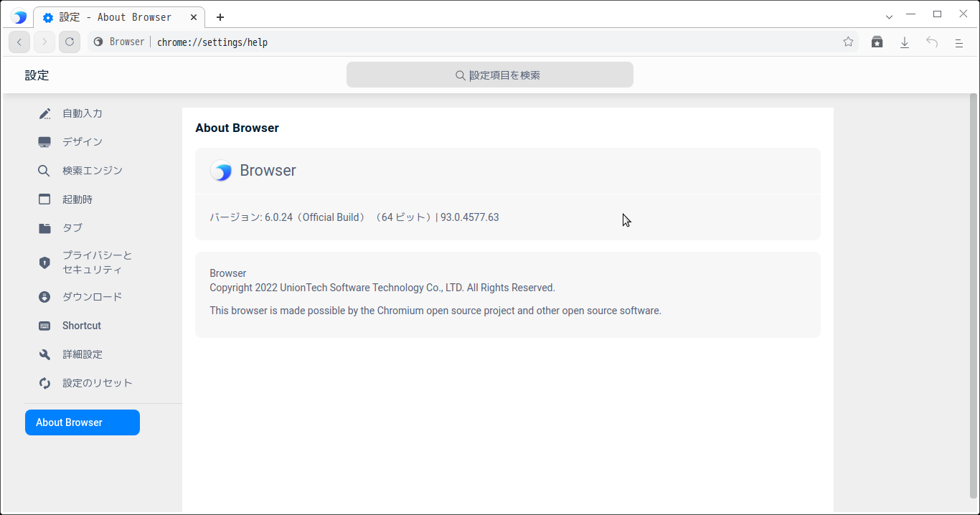The height and width of the screenshot is (515, 980).
Task: Maximize the browser window
Action: click(937, 14)
